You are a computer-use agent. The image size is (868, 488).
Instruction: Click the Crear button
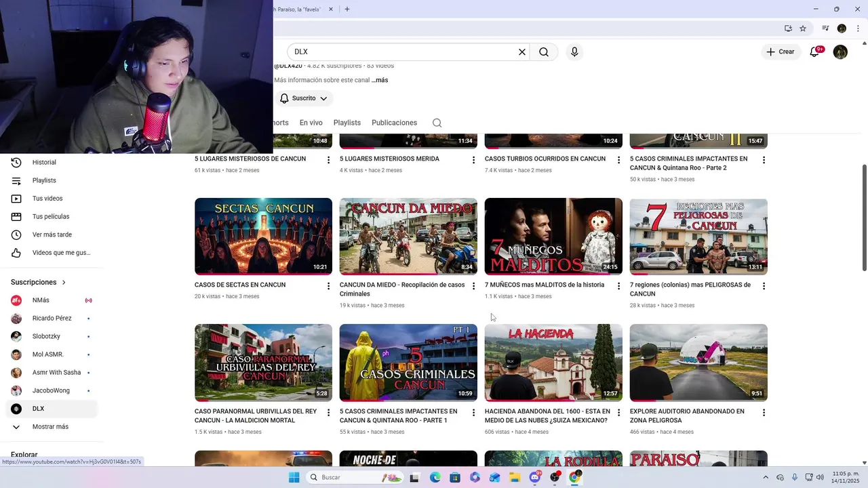(780, 52)
